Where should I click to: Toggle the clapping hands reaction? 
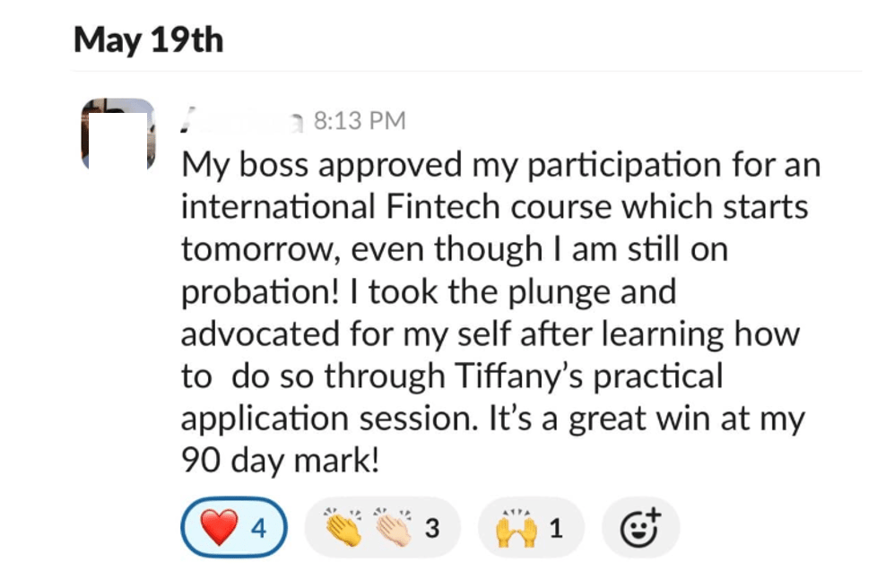(382, 527)
